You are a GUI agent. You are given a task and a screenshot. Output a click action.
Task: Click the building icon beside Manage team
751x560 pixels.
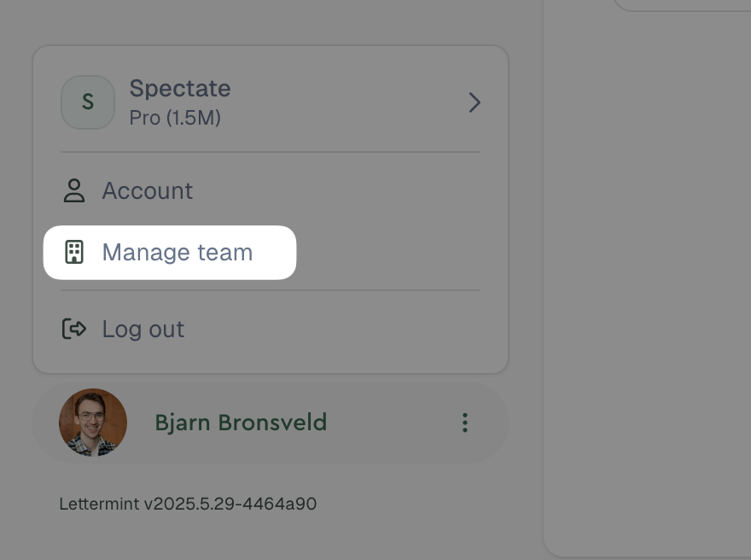[x=74, y=252]
